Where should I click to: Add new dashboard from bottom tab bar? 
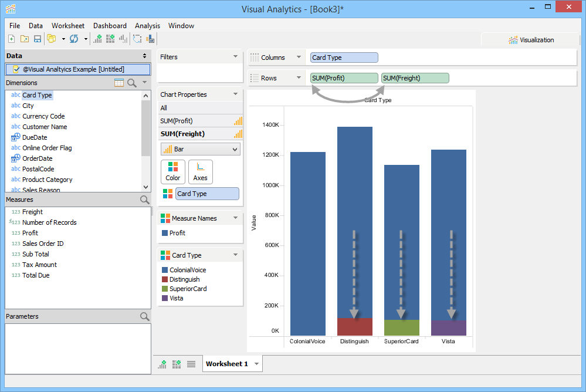click(177, 364)
